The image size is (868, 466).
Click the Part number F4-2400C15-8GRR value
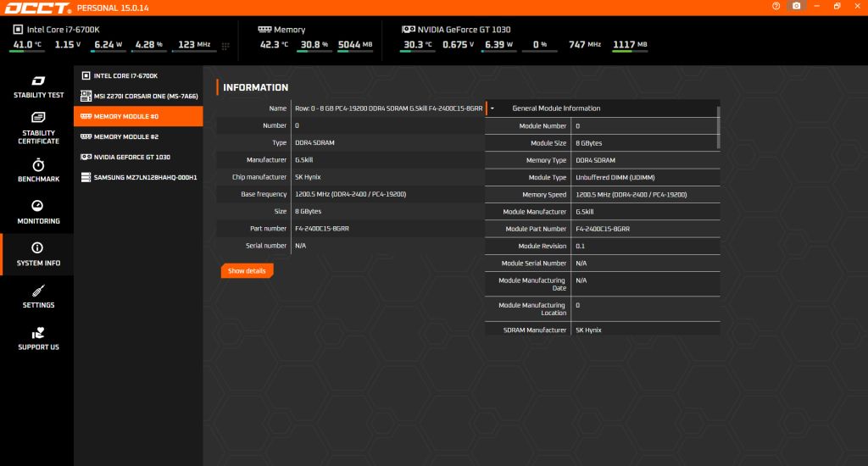(x=321, y=229)
